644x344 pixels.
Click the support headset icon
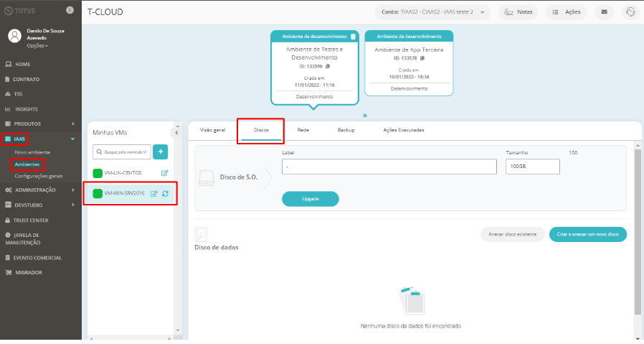pos(630,12)
